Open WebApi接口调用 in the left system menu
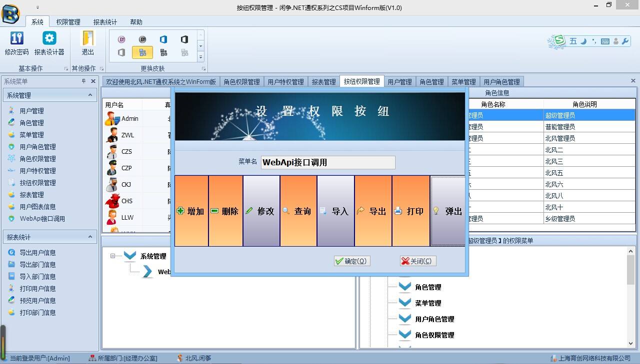The width and height of the screenshot is (640, 364). pyautogui.click(x=42, y=219)
